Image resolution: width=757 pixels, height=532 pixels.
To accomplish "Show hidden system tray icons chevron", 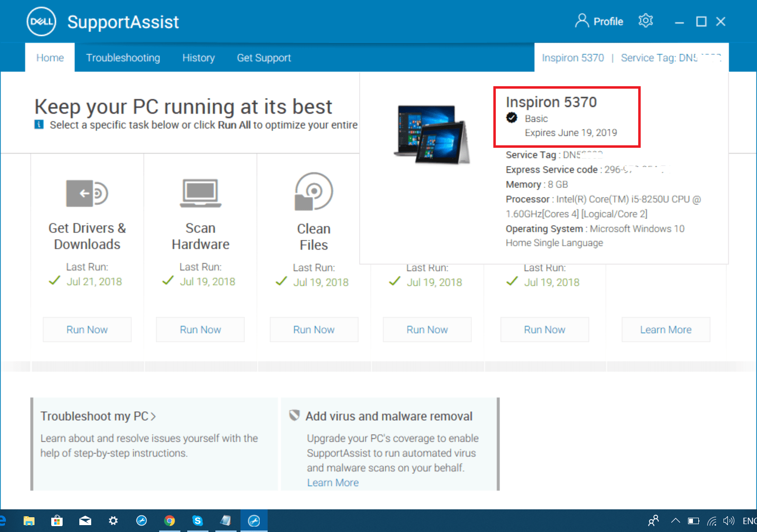I will tap(676, 521).
